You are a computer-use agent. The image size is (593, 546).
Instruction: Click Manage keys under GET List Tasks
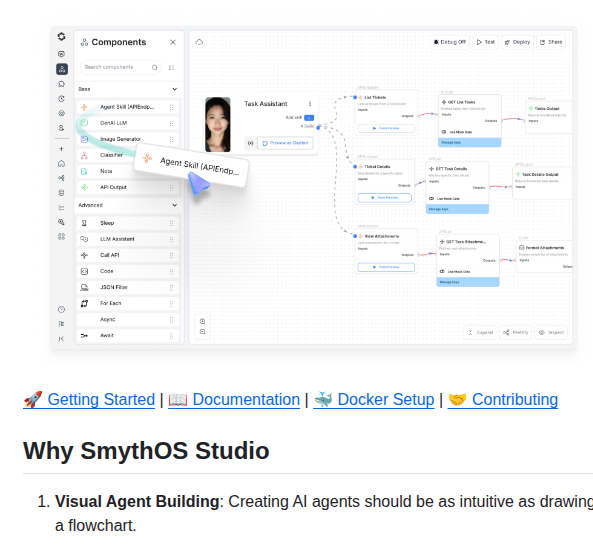[470, 143]
